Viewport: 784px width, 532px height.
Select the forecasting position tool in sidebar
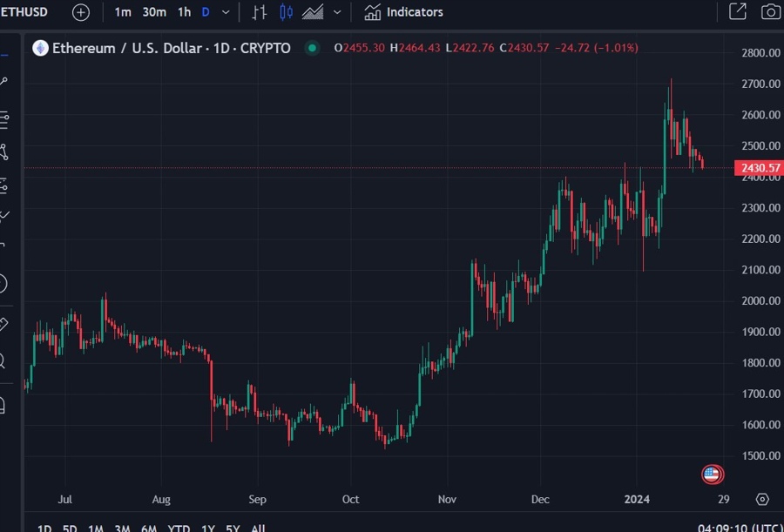coord(3,185)
